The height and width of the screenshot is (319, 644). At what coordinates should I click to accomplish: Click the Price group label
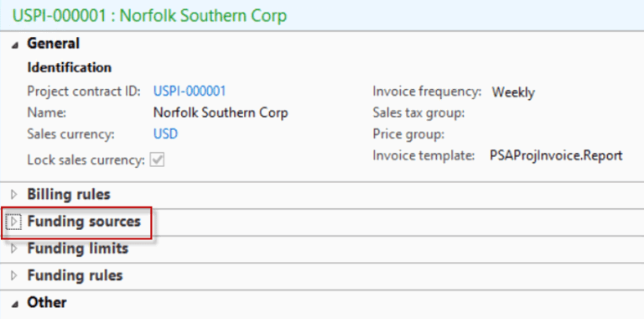click(x=408, y=134)
